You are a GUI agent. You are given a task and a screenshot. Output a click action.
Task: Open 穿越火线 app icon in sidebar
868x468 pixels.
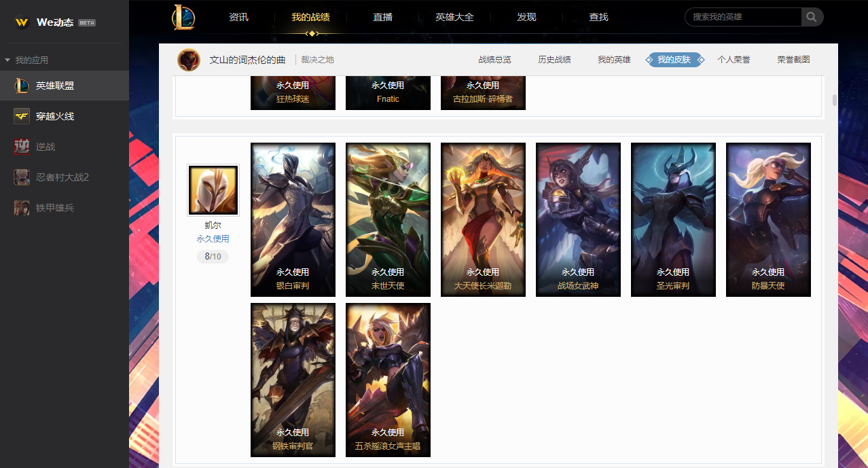click(x=22, y=116)
